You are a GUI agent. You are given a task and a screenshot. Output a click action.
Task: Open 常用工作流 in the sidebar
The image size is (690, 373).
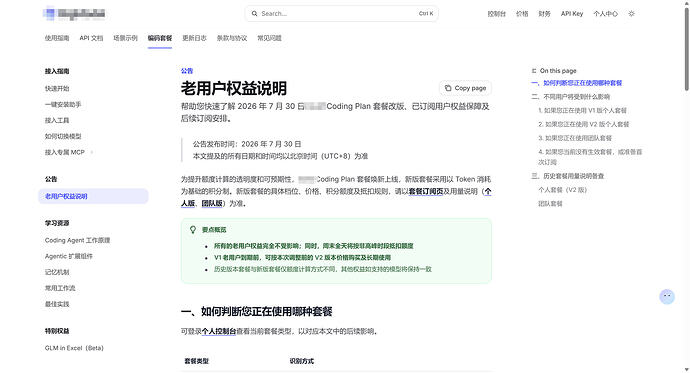[60, 288]
